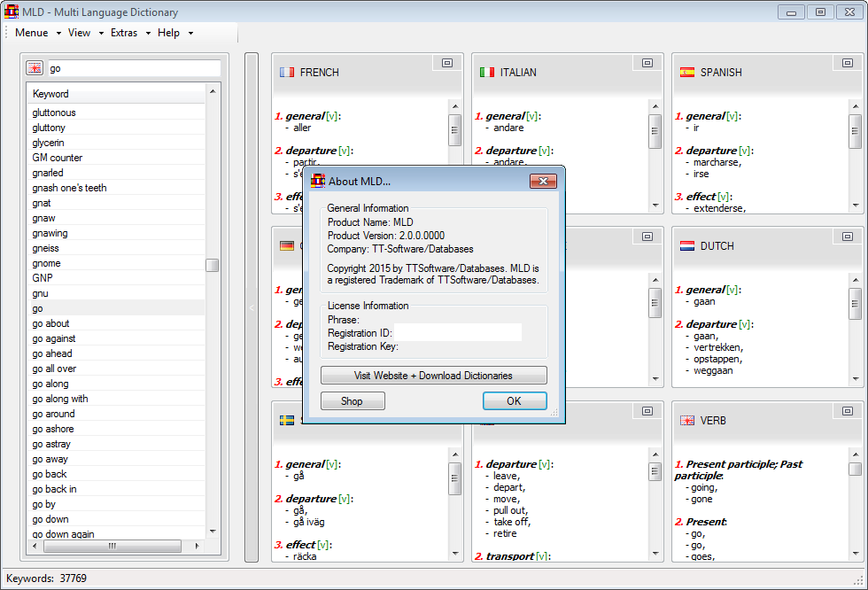
Task: Open the Extras menu
Action: tap(124, 33)
